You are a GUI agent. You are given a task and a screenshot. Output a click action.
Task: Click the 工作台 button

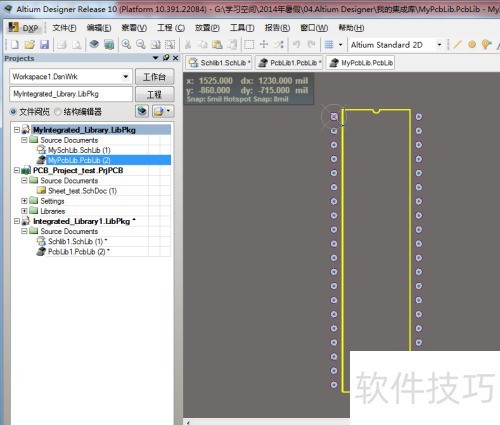(154, 77)
